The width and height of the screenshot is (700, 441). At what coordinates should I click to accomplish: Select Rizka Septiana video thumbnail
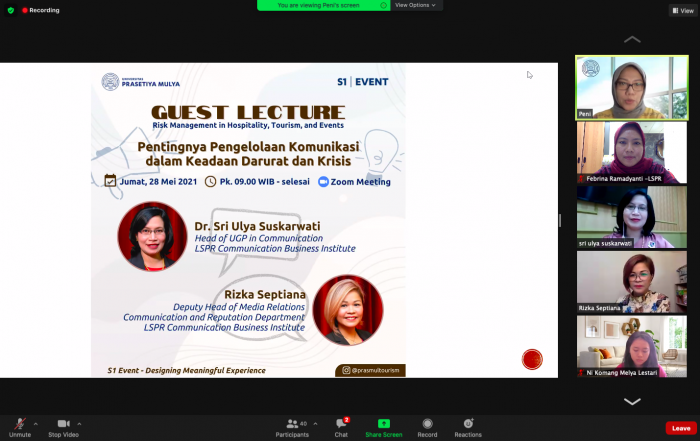coord(632,282)
